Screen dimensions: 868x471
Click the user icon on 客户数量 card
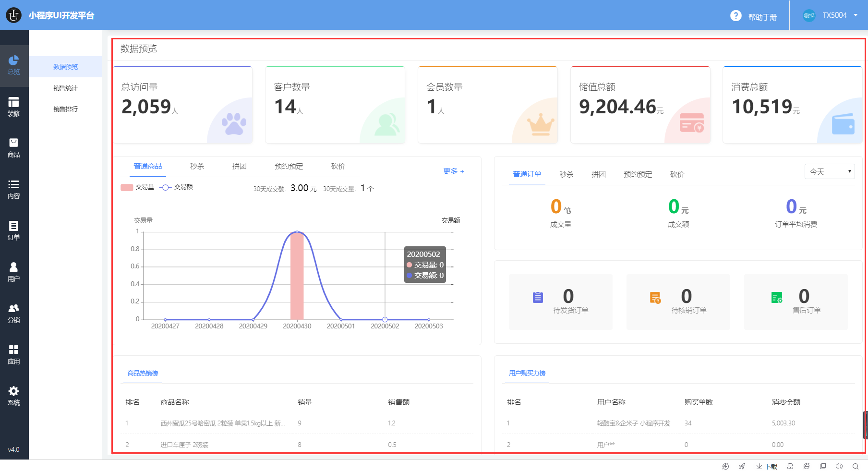point(386,124)
